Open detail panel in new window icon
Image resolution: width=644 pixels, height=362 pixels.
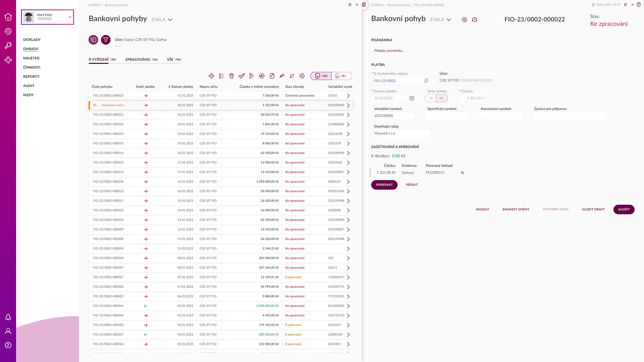coord(626,5)
